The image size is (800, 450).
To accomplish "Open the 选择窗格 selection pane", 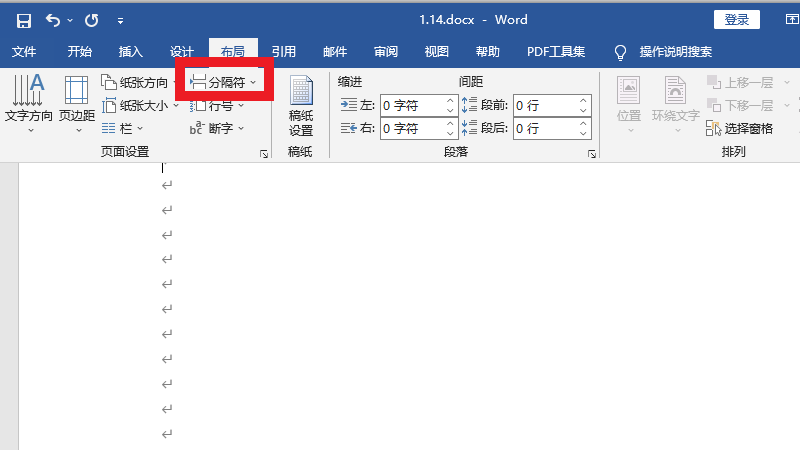I will coord(740,129).
